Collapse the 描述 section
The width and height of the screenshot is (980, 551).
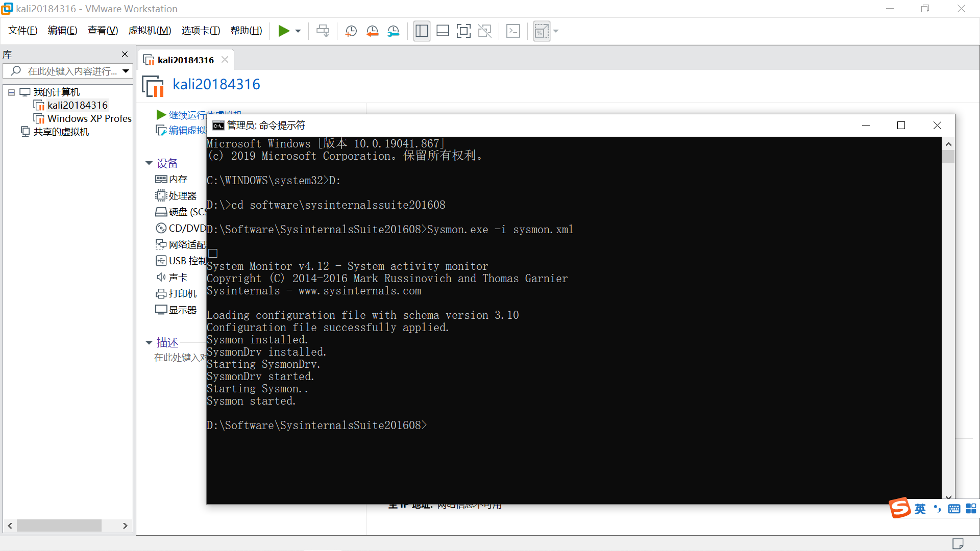click(x=149, y=342)
